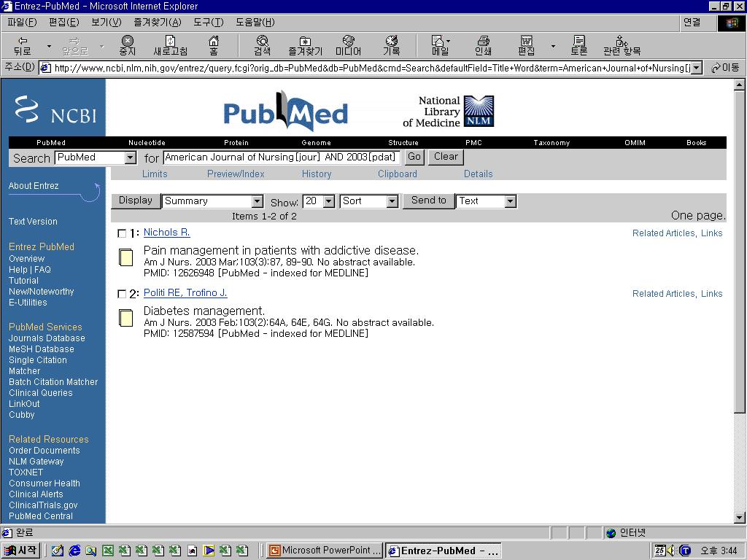This screenshot has width=747, height=560.
Task: Open the 즐겨찾기(A) menu
Action: 158,23
